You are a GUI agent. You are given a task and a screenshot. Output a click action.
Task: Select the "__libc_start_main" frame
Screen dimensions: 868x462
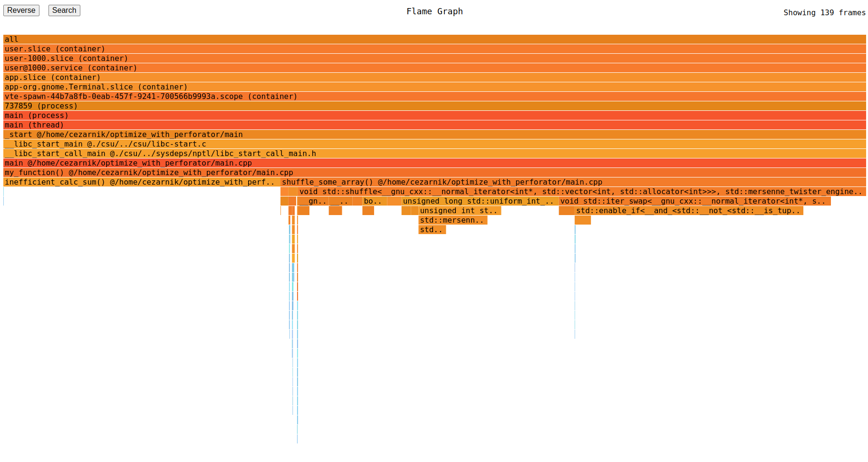tap(428, 144)
